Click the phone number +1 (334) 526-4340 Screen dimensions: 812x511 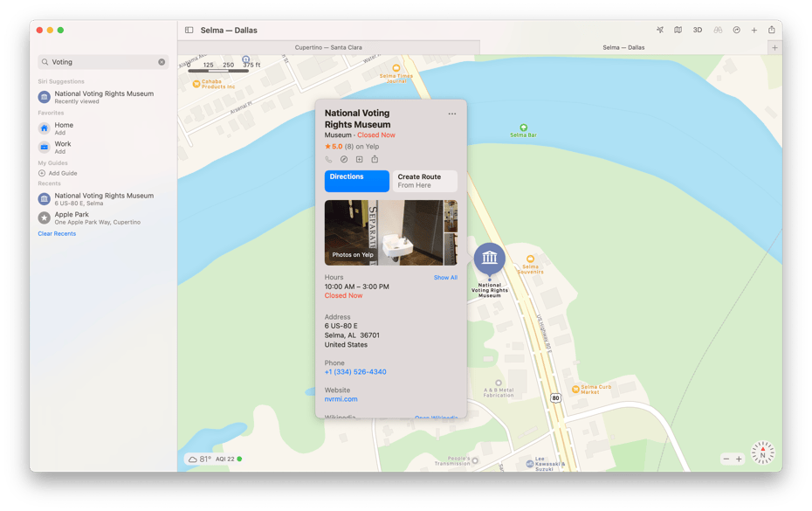click(x=355, y=372)
